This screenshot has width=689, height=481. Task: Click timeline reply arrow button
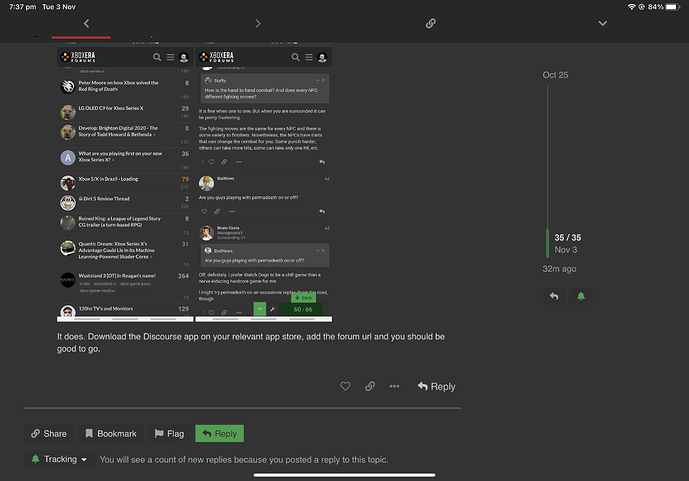pyautogui.click(x=554, y=296)
